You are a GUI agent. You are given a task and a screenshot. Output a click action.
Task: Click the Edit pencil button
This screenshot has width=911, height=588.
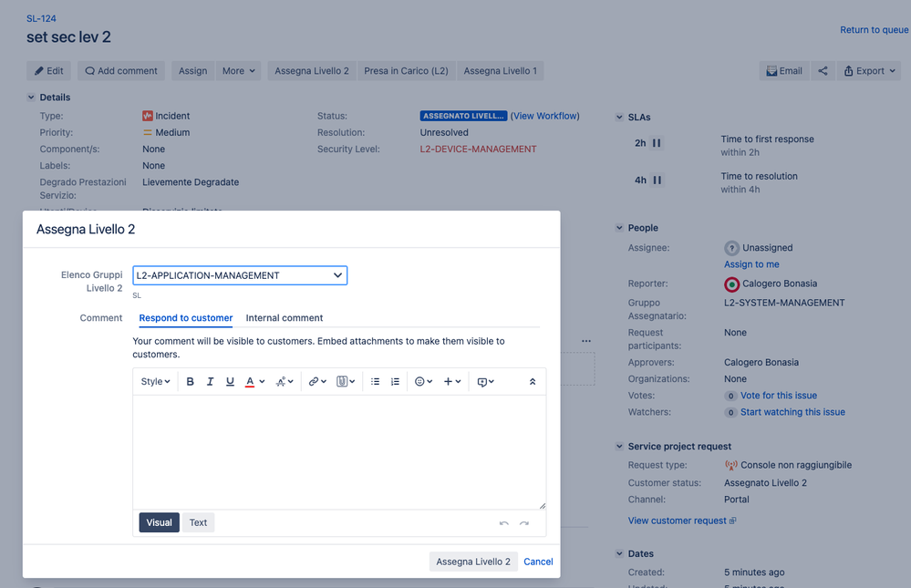coord(49,71)
